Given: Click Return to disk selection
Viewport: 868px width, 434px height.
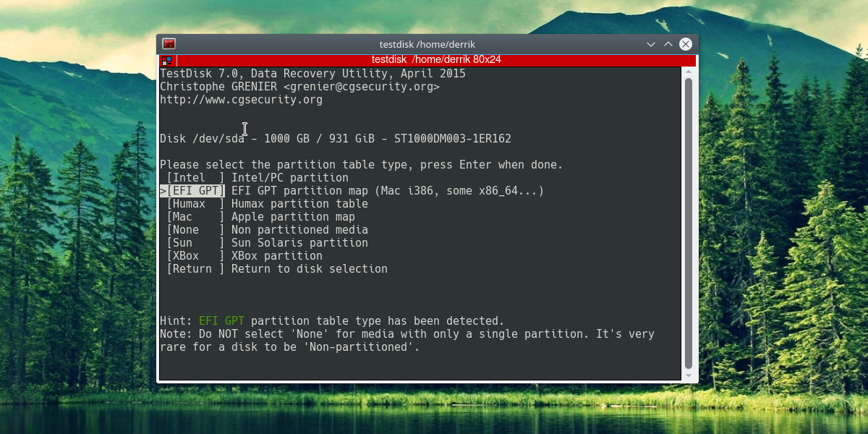Looking at the screenshot, I should pos(276,269).
